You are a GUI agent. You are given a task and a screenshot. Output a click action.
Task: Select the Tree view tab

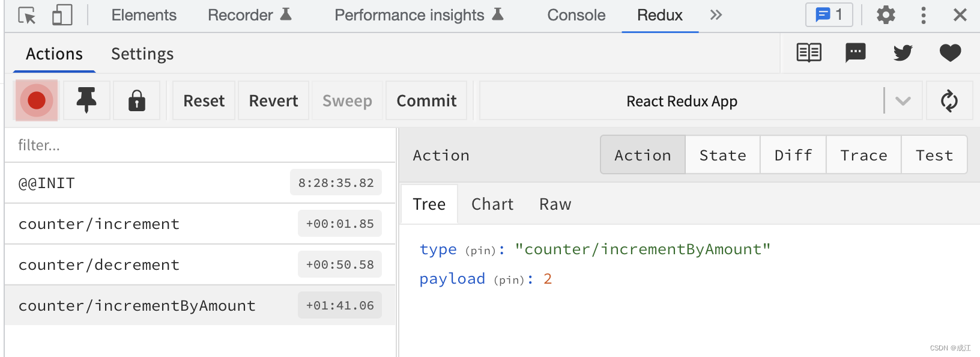429,204
